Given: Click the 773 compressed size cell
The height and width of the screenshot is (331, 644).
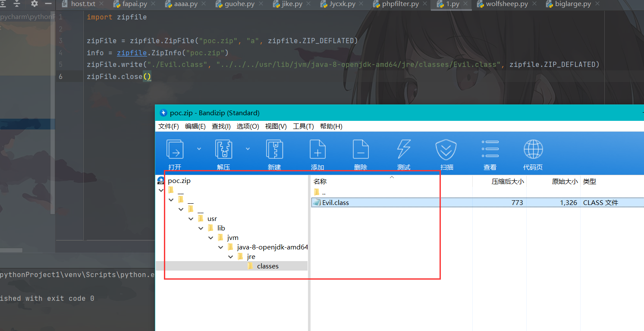Looking at the screenshot, I should (x=517, y=202).
